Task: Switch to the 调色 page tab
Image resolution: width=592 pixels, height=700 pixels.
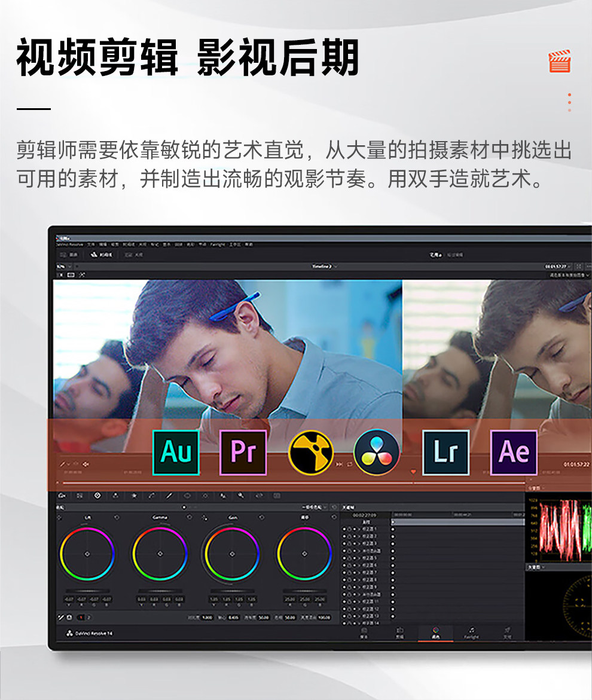Action: point(435,633)
